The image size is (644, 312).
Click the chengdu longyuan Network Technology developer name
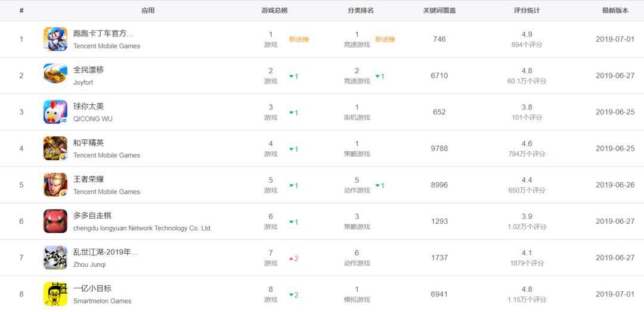coord(143,228)
